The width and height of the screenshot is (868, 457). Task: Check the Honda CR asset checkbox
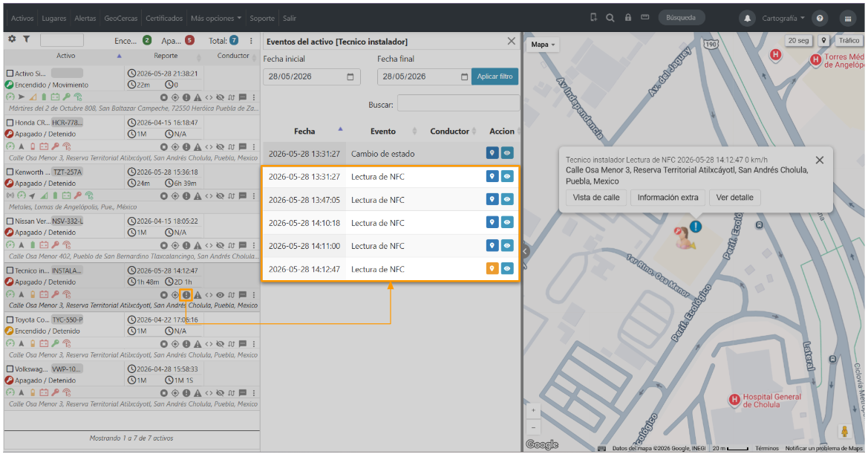click(x=10, y=123)
